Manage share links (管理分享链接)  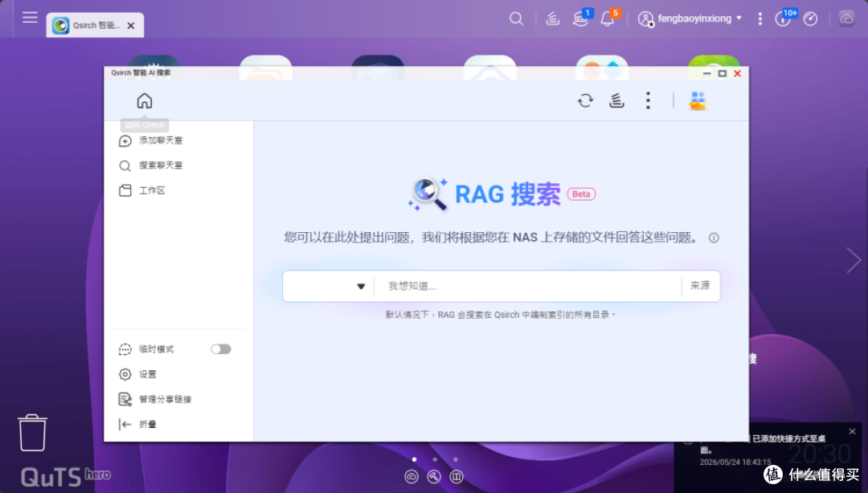tap(155, 399)
